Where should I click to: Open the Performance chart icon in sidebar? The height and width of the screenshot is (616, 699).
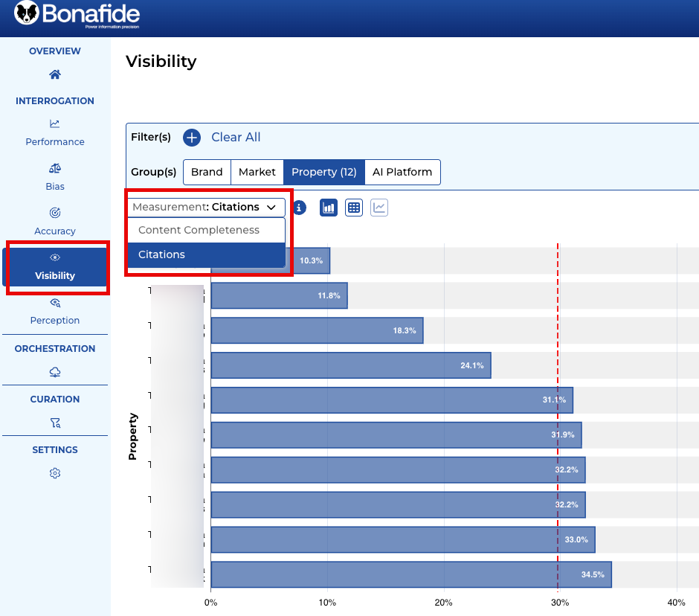coord(54,124)
